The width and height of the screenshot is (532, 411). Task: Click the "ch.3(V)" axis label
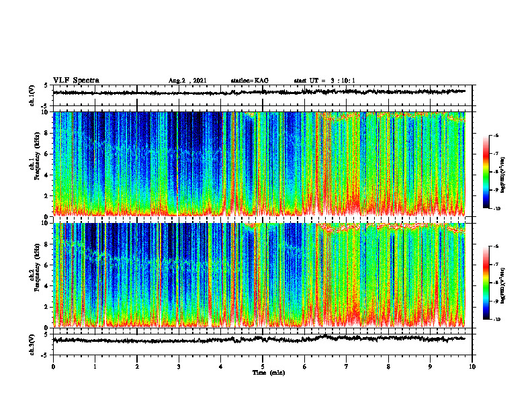32,345
